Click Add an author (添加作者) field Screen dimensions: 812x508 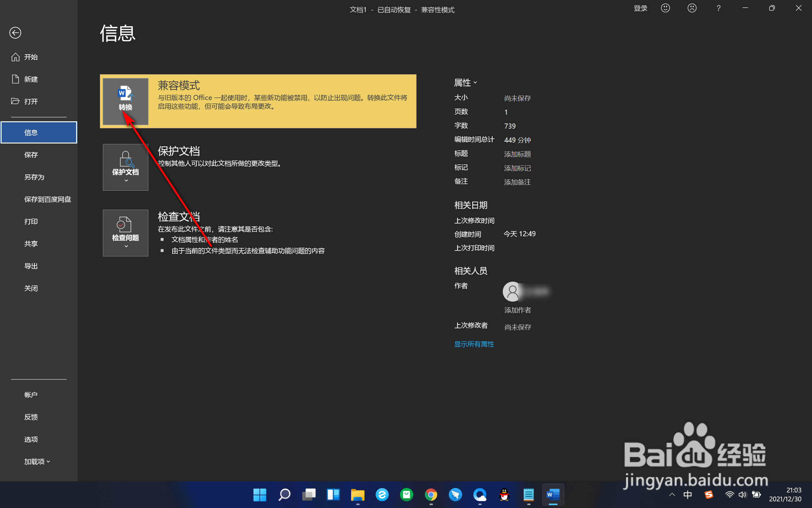click(x=517, y=310)
